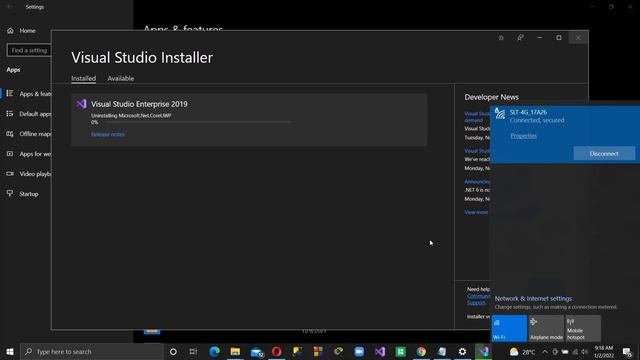Select the Installed tab

tap(83, 78)
